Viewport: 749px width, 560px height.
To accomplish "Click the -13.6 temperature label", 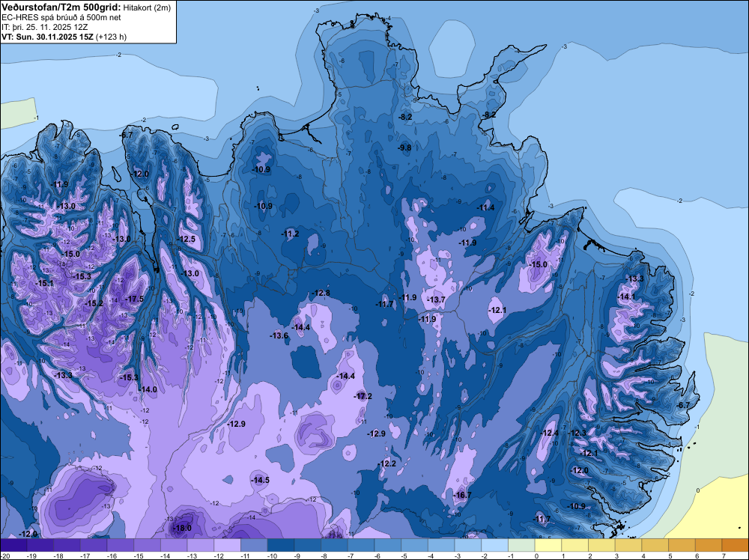I will click(x=279, y=335).
